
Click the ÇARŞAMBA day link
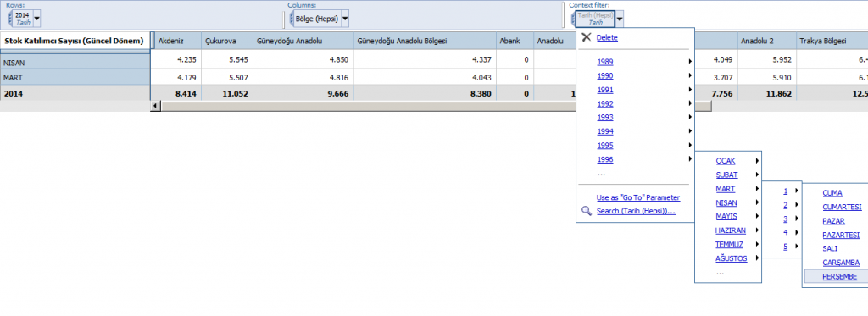pyautogui.click(x=841, y=263)
